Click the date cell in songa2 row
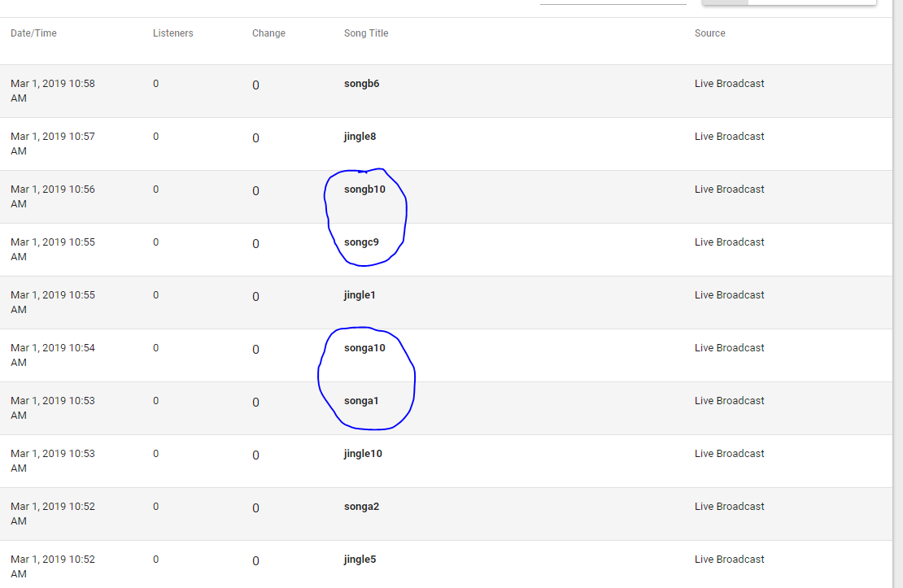Viewport: 903px width, 588px height. [x=52, y=514]
